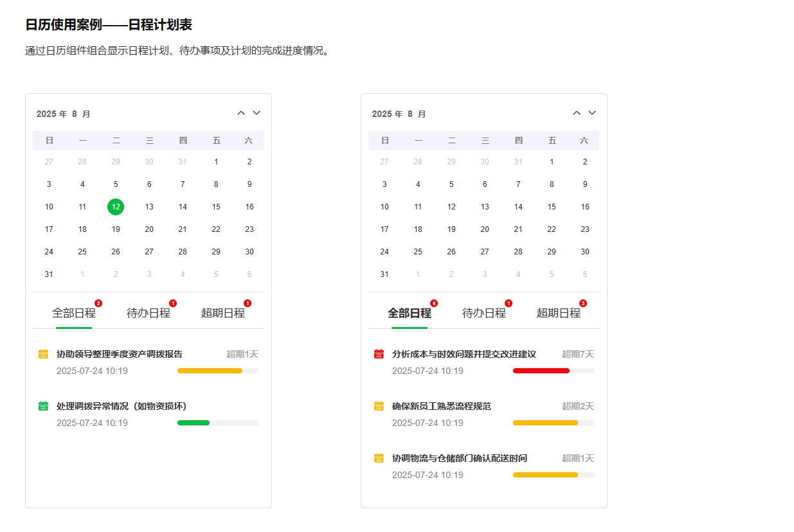794x532 pixels.
Task: Click yellow progress bar of 协助领导整理季度资产调拨报告
Action: [218, 371]
